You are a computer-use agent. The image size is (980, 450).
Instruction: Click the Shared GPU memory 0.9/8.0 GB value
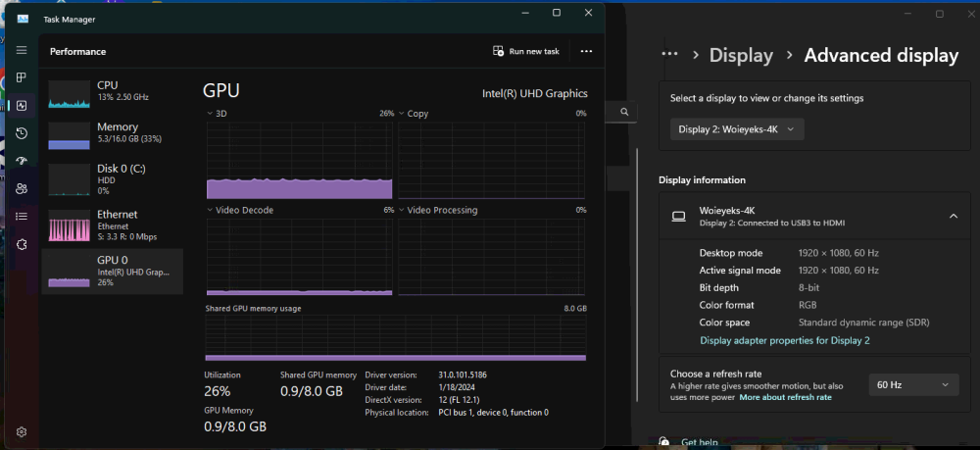(x=312, y=392)
